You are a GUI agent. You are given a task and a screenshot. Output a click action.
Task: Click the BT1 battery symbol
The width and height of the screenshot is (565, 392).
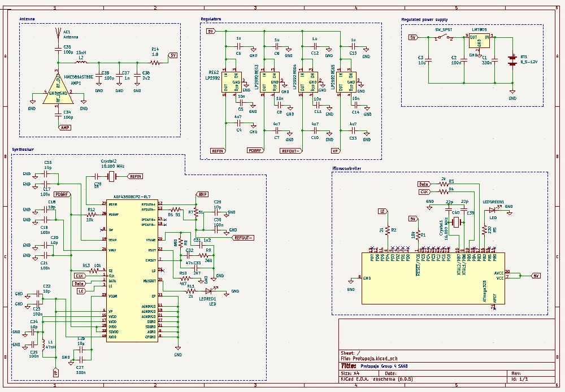click(x=512, y=60)
